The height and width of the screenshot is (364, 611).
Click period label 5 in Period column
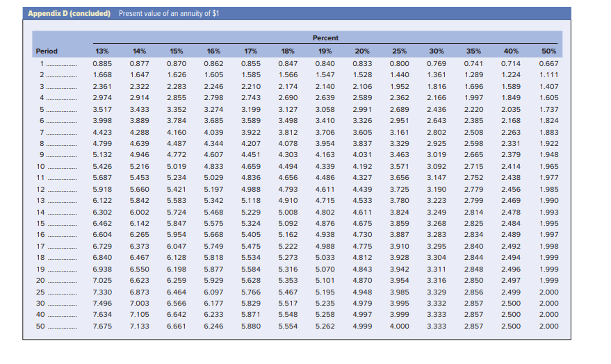(42, 109)
